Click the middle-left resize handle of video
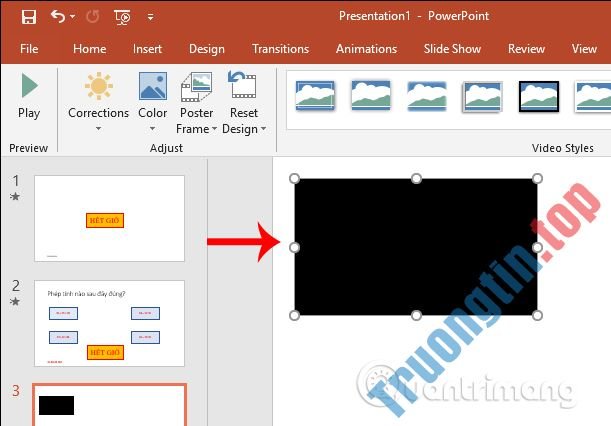This screenshot has width=611, height=426. click(295, 247)
